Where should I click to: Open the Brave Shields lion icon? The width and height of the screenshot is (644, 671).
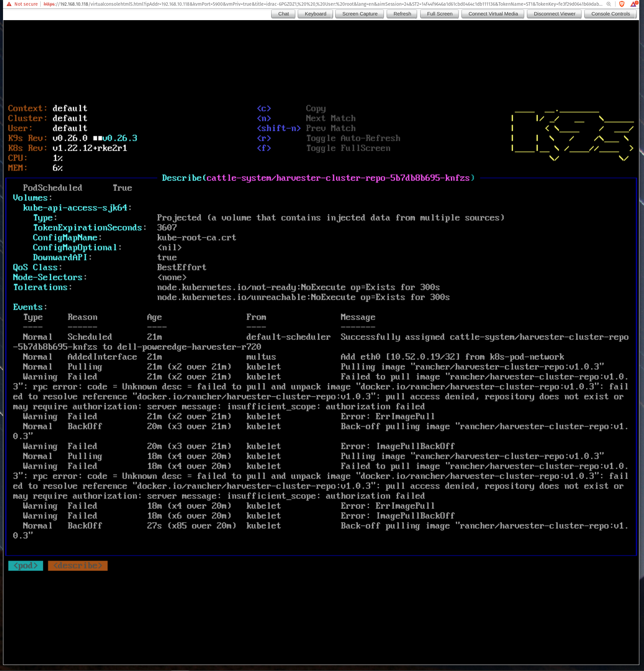click(622, 4)
